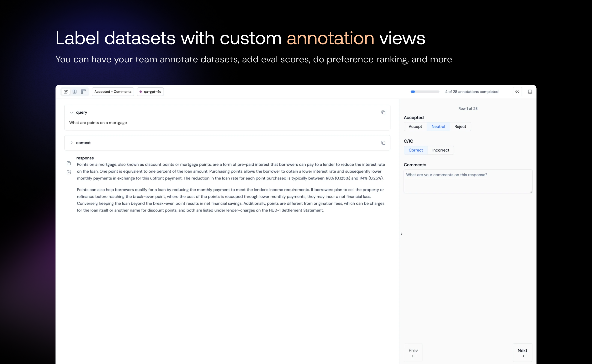Screen dimensions: 592x364
Task: Click into the Comments text box
Action: (468, 181)
